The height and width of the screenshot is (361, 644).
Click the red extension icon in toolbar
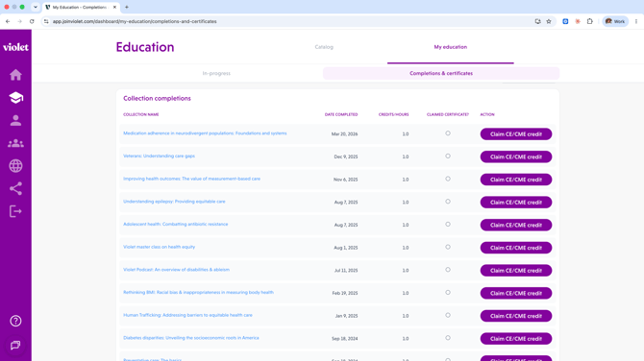[578, 21]
